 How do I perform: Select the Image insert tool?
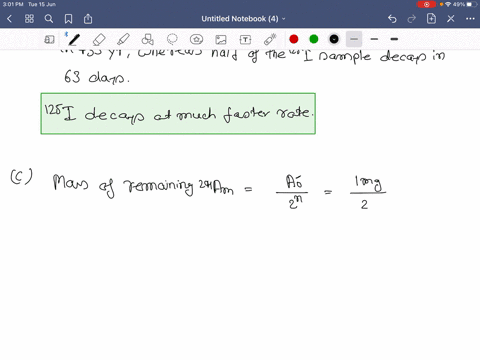click(221, 39)
